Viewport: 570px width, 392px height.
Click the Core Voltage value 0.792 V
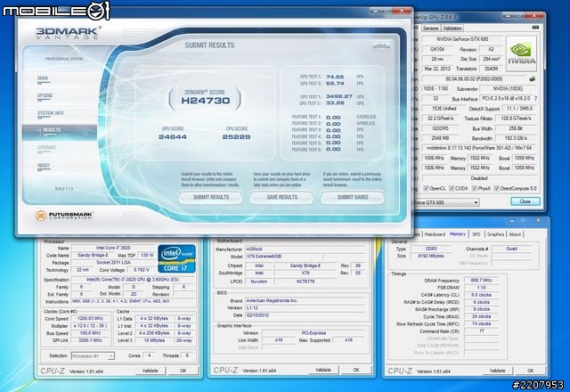pyautogui.click(x=142, y=270)
